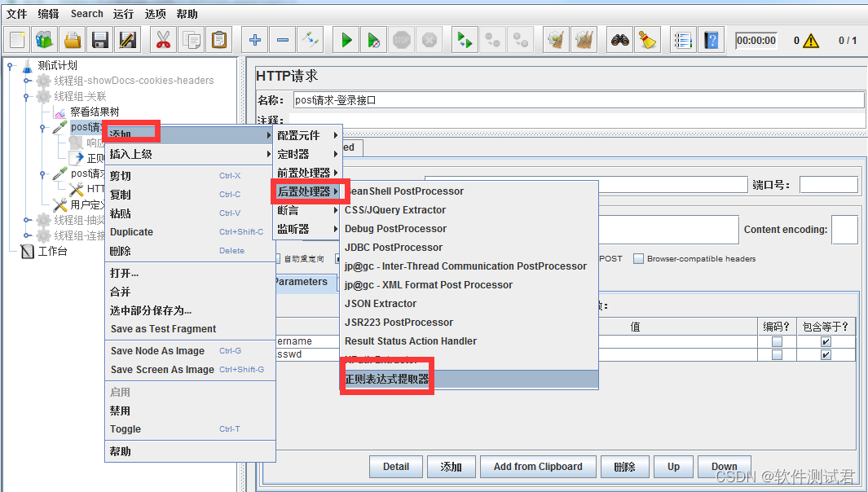The height and width of the screenshot is (492, 868).
Task: Click the Paste clipboard icon
Action: 218,40
